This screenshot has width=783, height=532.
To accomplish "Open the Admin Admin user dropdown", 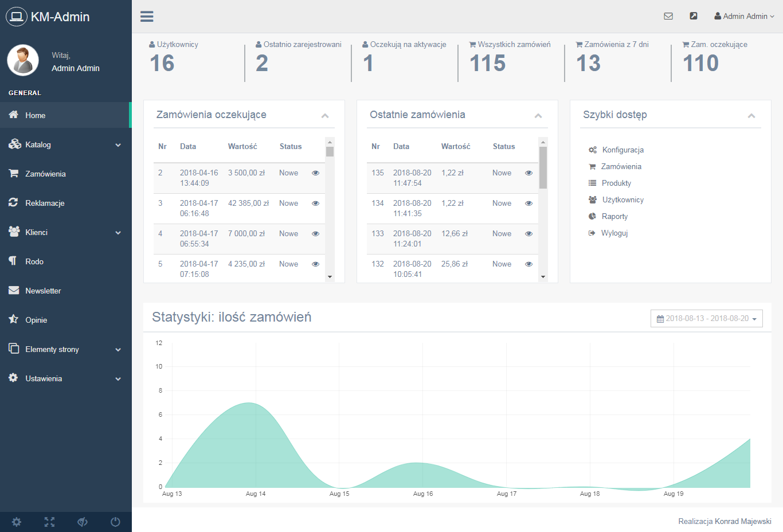I will [x=744, y=16].
